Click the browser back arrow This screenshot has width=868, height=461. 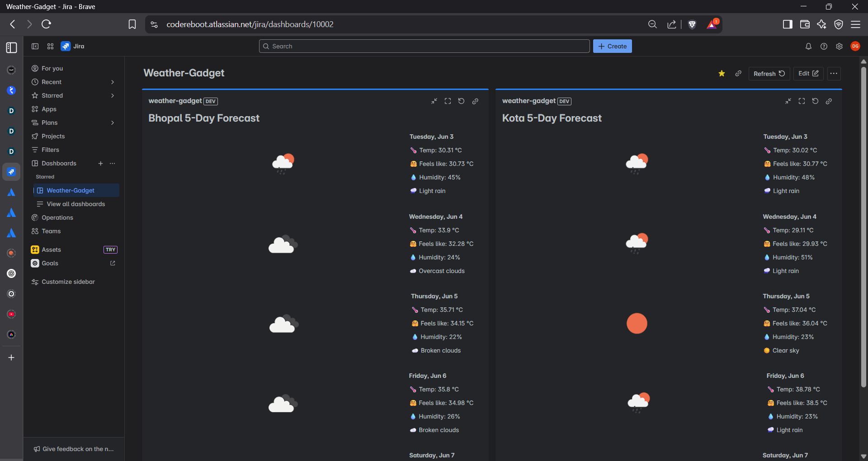13,24
